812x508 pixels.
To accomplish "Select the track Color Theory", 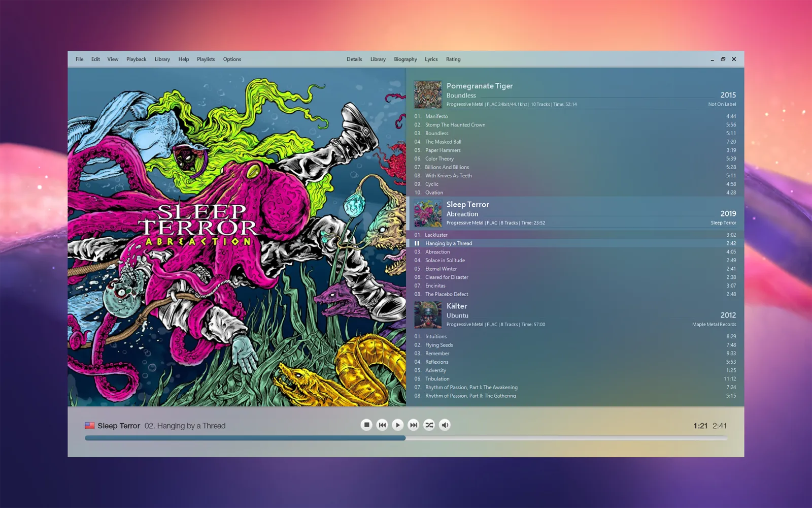I will pyautogui.click(x=575, y=158).
